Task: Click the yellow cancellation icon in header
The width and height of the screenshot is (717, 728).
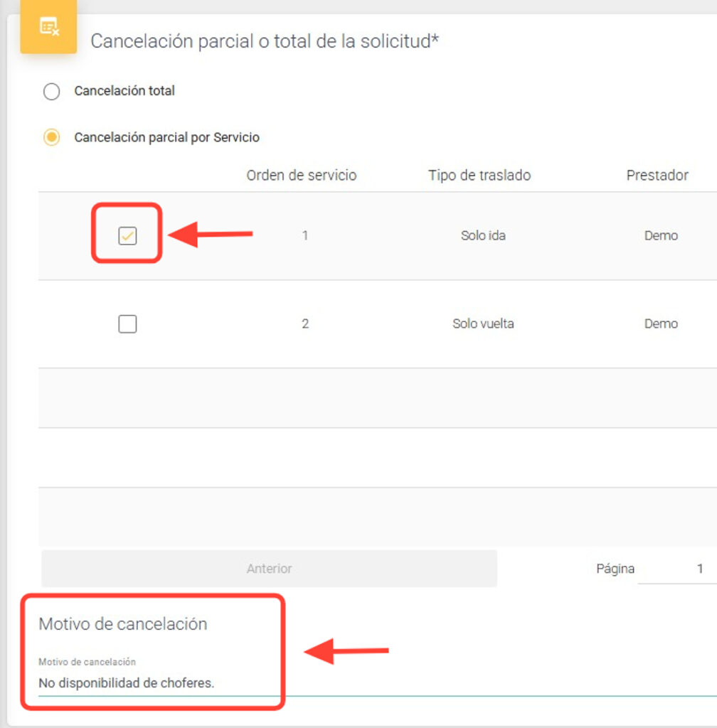Action: pyautogui.click(x=48, y=28)
